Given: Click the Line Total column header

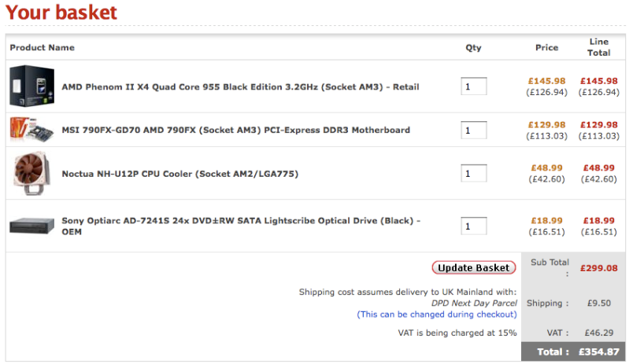Looking at the screenshot, I should pos(599,47).
